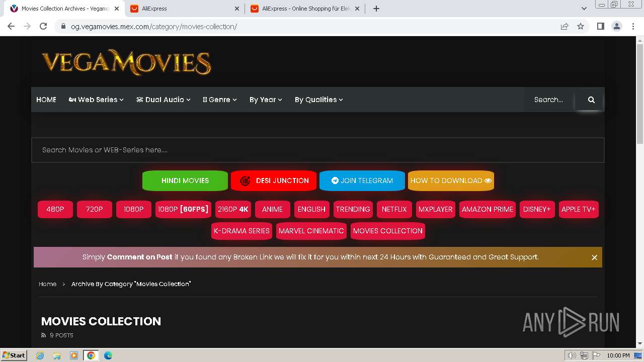Open the Chrome profile avatar
This screenshot has height=362, width=644.
point(617,27)
